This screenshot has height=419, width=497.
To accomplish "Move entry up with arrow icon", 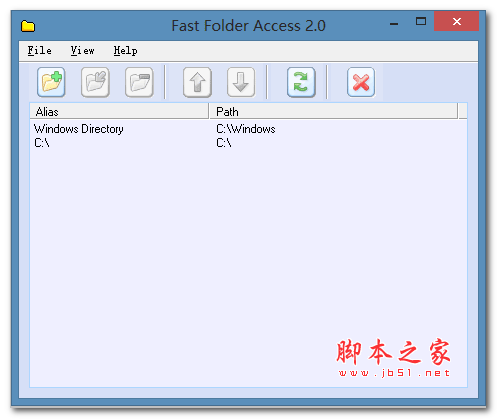I will click(x=197, y=82).
